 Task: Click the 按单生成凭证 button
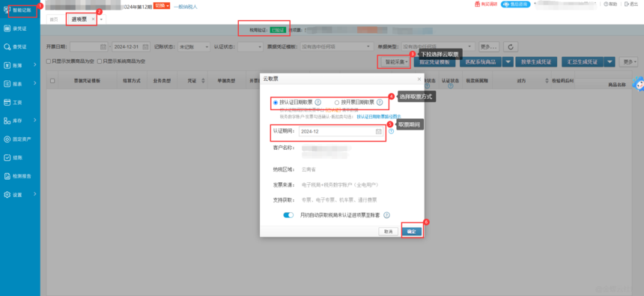pos(536,62)
